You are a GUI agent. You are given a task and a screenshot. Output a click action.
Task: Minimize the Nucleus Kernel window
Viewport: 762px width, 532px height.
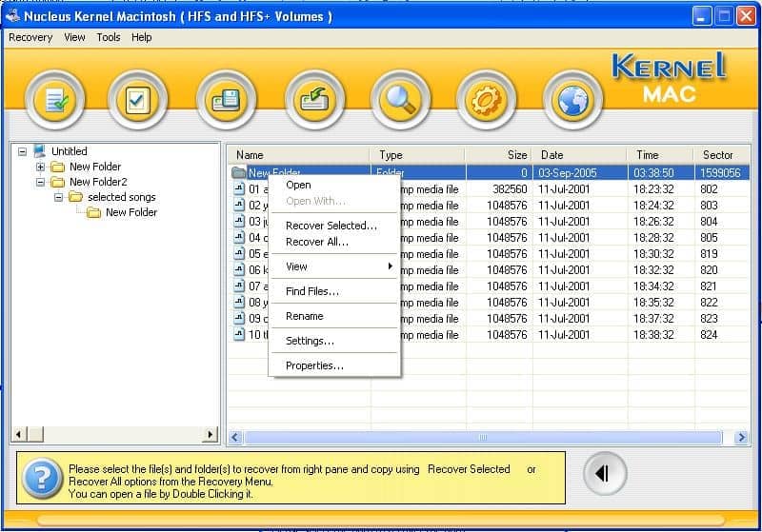[x=702, y=16]
